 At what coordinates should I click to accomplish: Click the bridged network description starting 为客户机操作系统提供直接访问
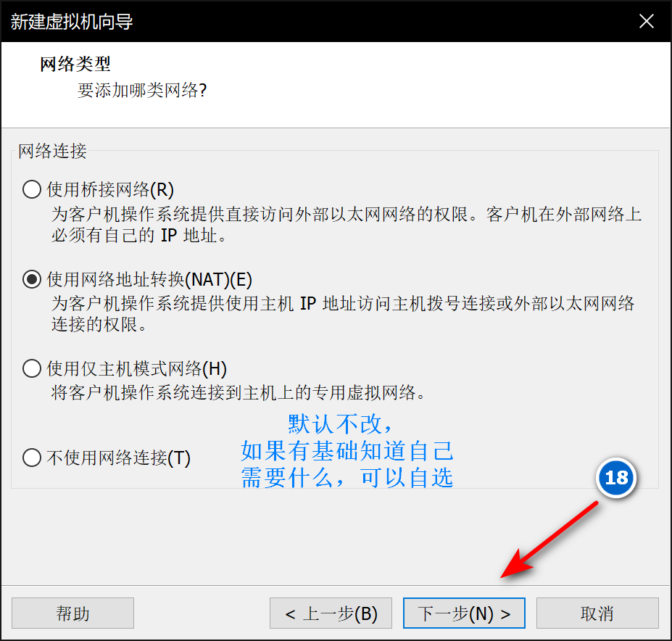pos(347,225)
